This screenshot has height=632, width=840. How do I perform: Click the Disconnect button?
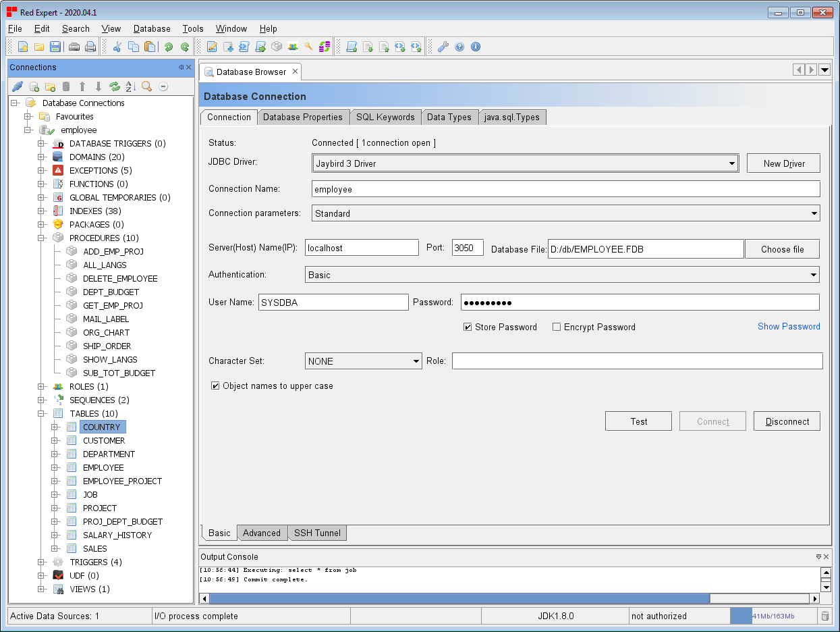pyautogui.click(x=787, y=421)
